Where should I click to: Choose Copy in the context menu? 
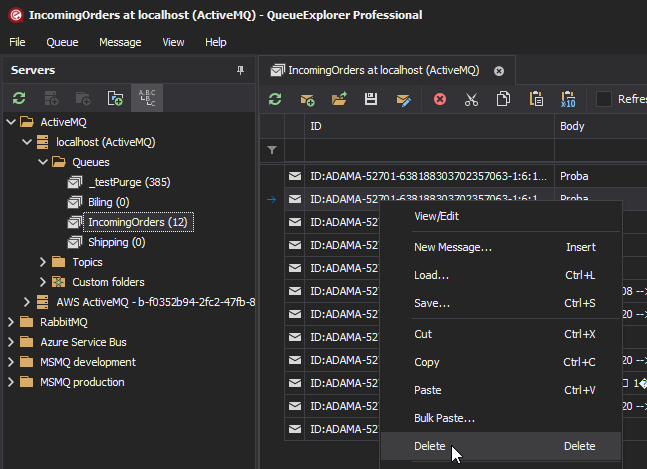point(501,362)
